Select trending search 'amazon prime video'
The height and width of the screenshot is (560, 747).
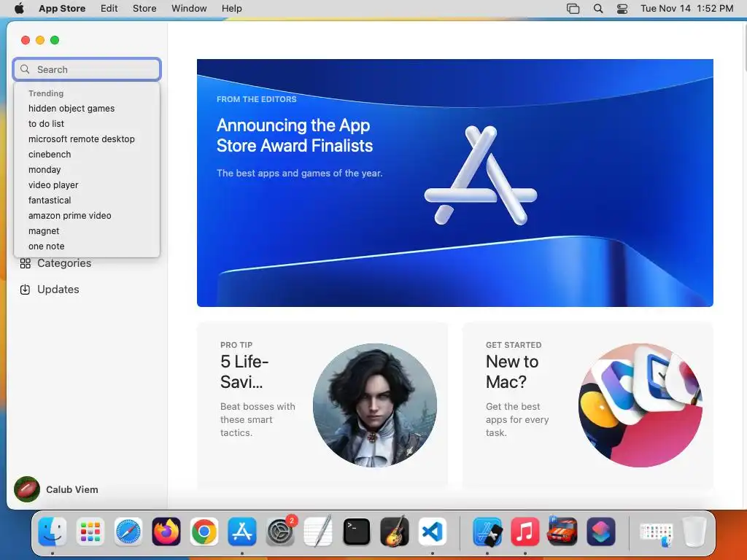[x=87, y=215]
